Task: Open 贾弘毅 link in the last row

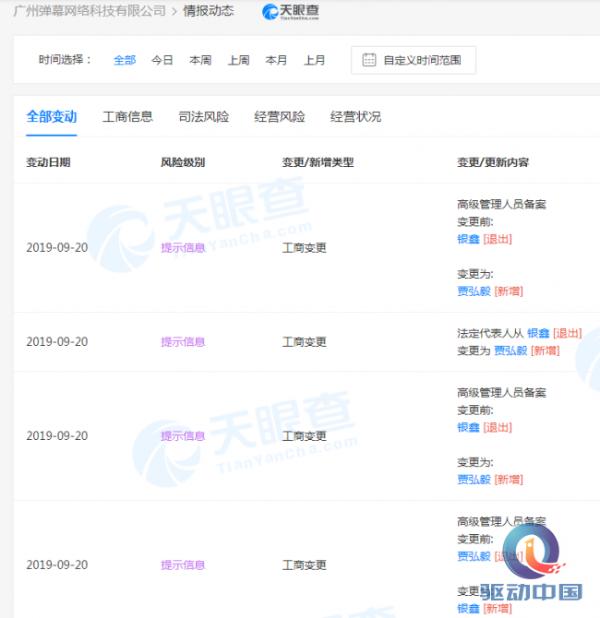Action: (x=474, y=556)
